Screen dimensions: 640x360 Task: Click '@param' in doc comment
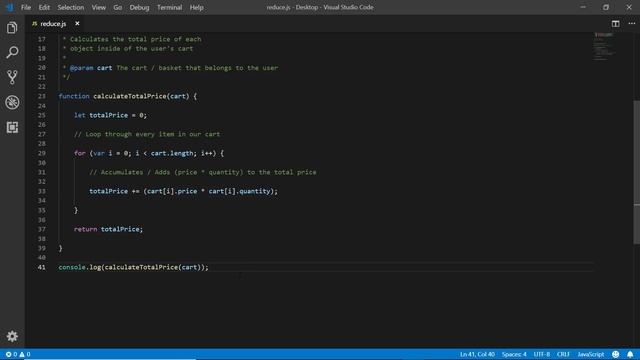(82, 68)
